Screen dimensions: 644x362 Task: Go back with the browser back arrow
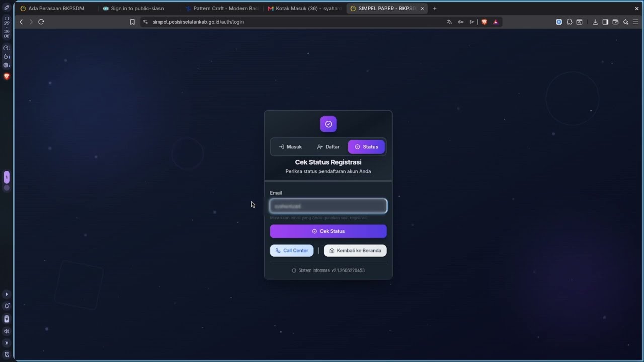click(x=21, y=22)
